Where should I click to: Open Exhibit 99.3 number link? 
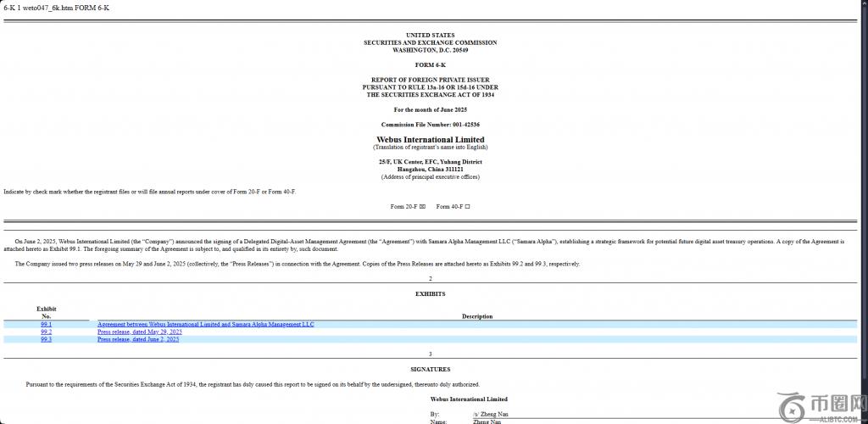coord(46,340)
